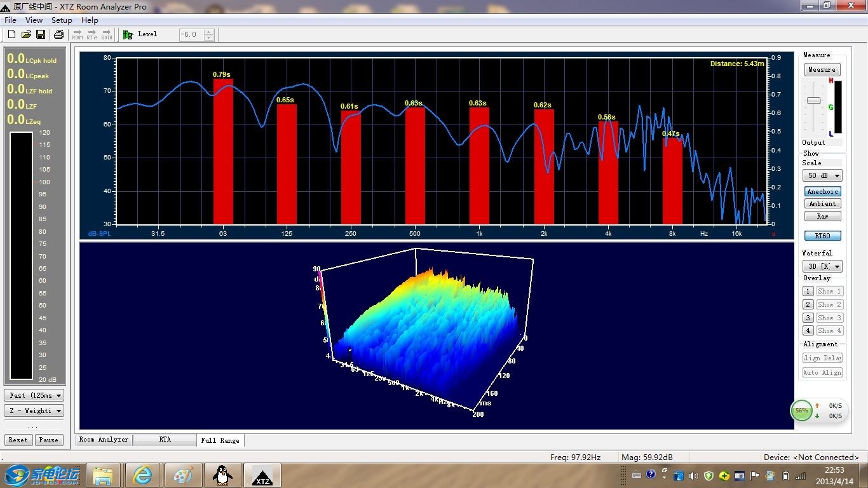
Task: Open the 50 dB Scale dropdown
Action: (822, 175)
